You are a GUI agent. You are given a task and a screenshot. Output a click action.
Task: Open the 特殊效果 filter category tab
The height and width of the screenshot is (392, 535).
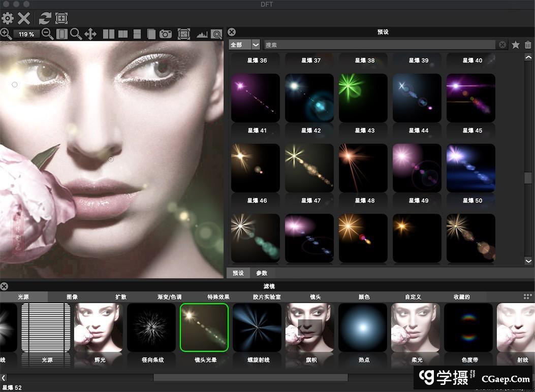(x=218, y=297)
